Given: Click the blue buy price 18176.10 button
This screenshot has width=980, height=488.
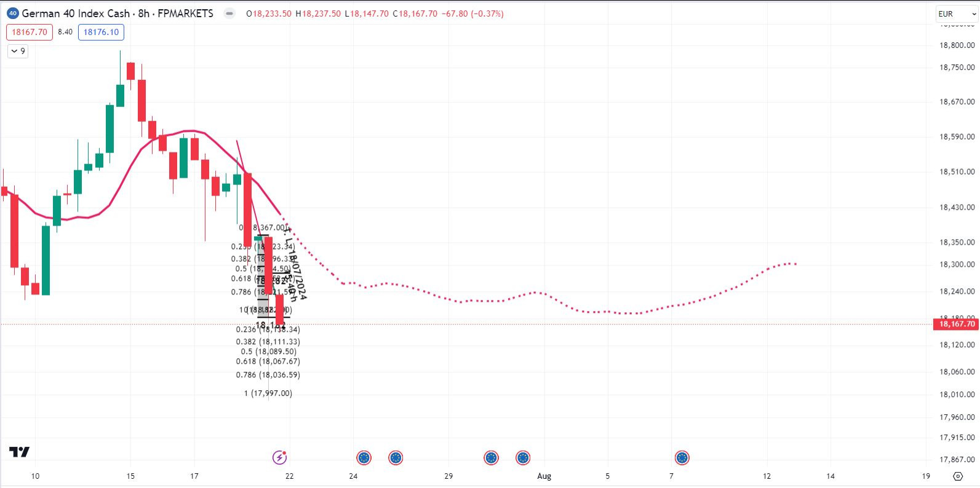Looking at the screenshot, I should click(x=101, y=32).
